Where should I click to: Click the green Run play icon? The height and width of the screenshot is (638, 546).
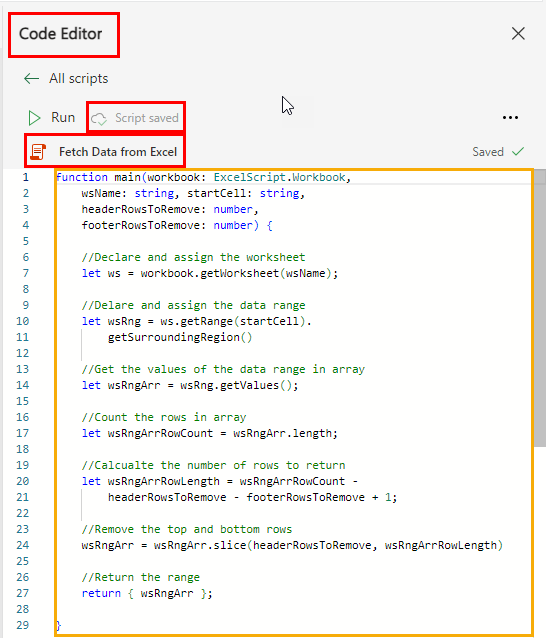click(x=35, y=118)
